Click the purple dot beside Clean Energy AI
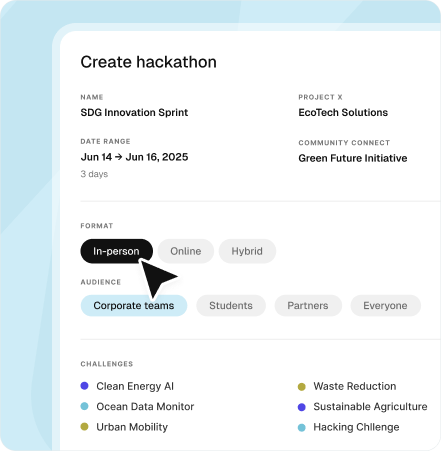The image size is (441, 451). (x=84, y=386)
